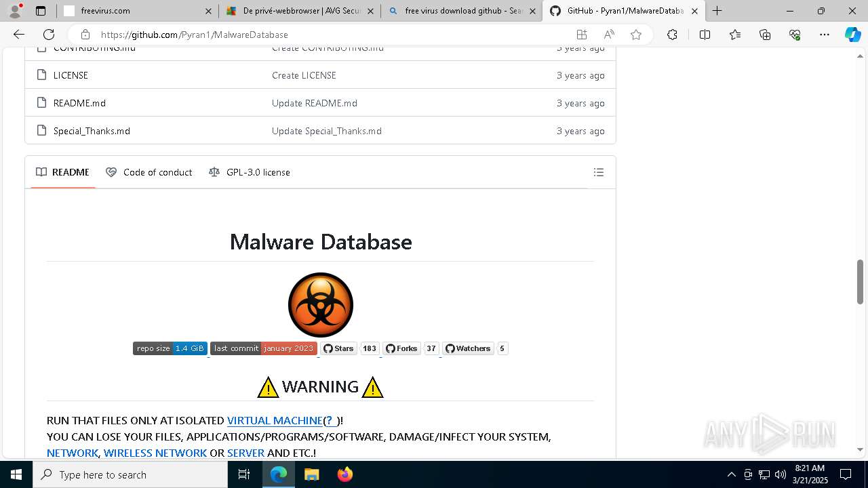The image size is (868, 488).
Task: Open Microsoft Edge from taskbar
Action: click(279, 474)
